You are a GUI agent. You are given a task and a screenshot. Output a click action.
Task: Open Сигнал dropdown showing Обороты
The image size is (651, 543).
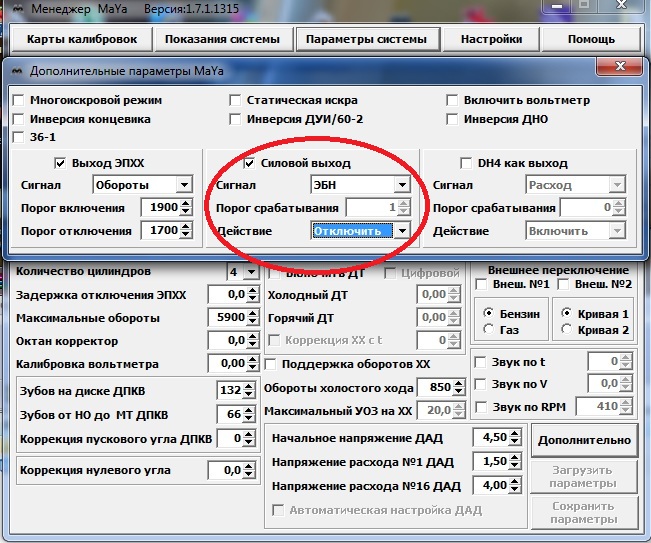coord(142,185)
